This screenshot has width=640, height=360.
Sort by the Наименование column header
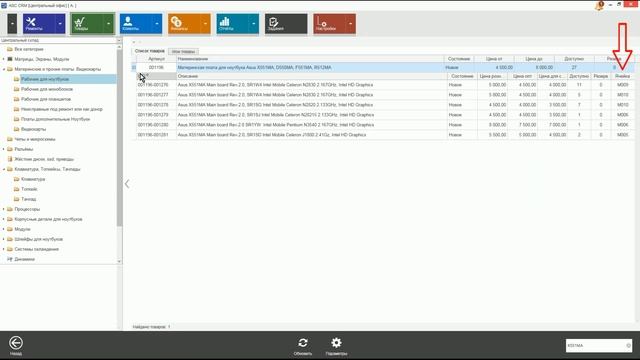click(311, 59)
